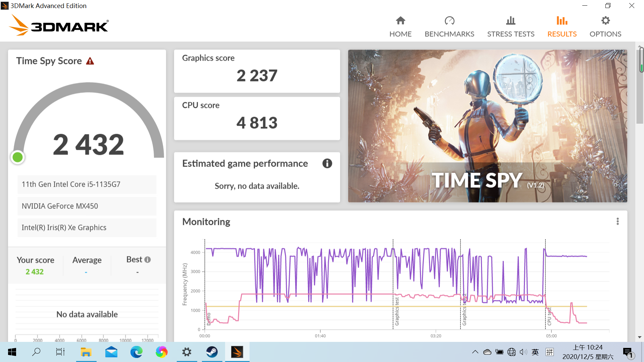Open Windows search in taskbar
The height and width of the screenshot is (362, 644).
[36, 352]
